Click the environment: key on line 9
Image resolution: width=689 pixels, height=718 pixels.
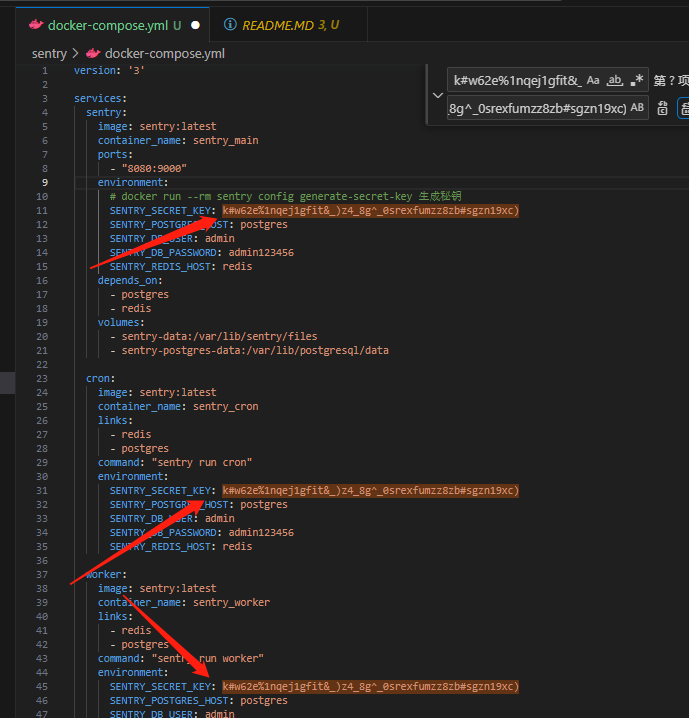pos(133,182)
